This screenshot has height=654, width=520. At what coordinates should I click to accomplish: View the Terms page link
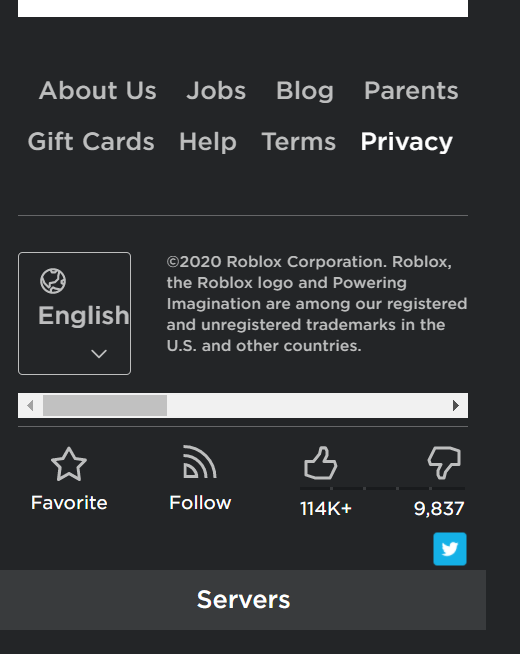coord(299,141)
